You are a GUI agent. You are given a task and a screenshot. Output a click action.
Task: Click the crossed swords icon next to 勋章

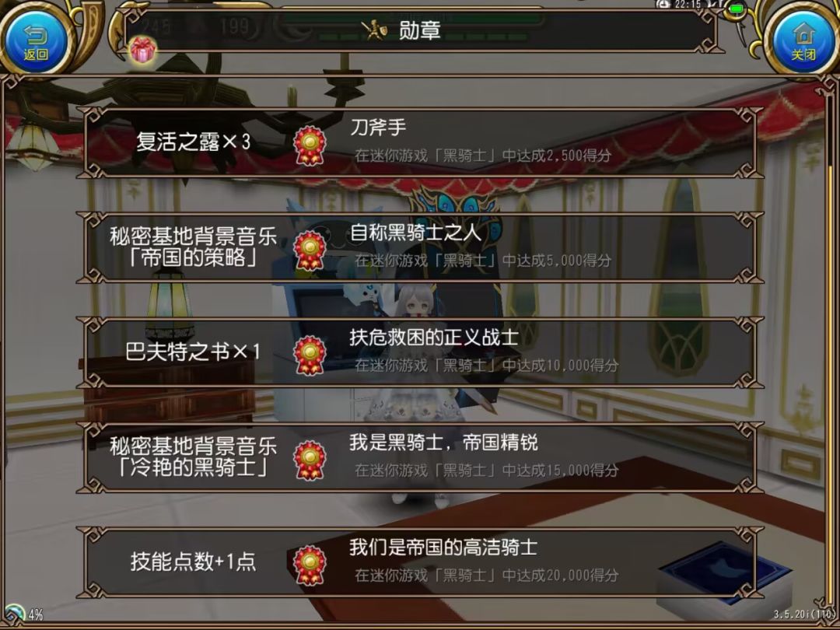pyautogui.click(x=374, y=30)
